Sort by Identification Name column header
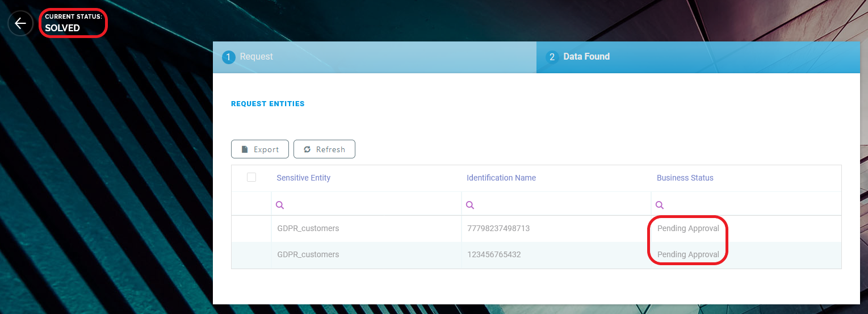Viewport: 868px width, 314px height. point(501,178)
